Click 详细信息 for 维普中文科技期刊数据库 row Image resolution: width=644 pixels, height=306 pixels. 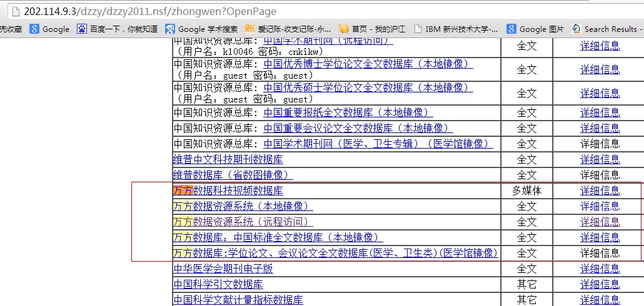point(600,159)
